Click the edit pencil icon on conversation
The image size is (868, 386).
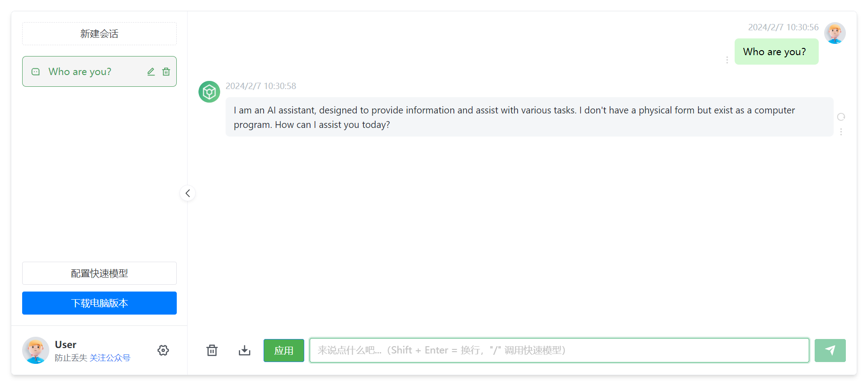pos(151,72)
